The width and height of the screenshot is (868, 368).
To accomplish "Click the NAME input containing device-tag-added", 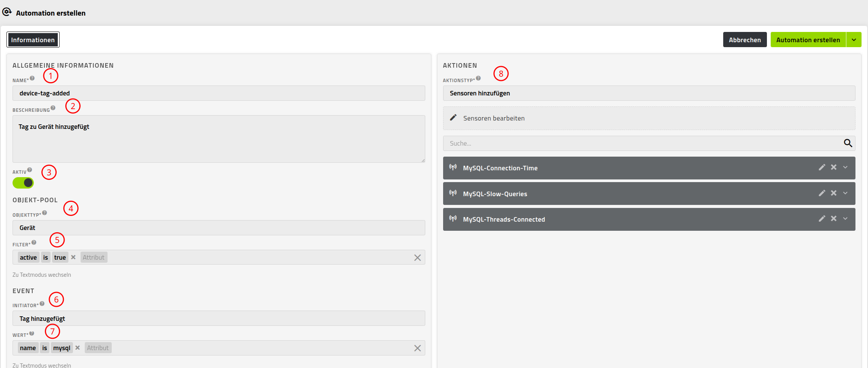I will click(219, 93).
